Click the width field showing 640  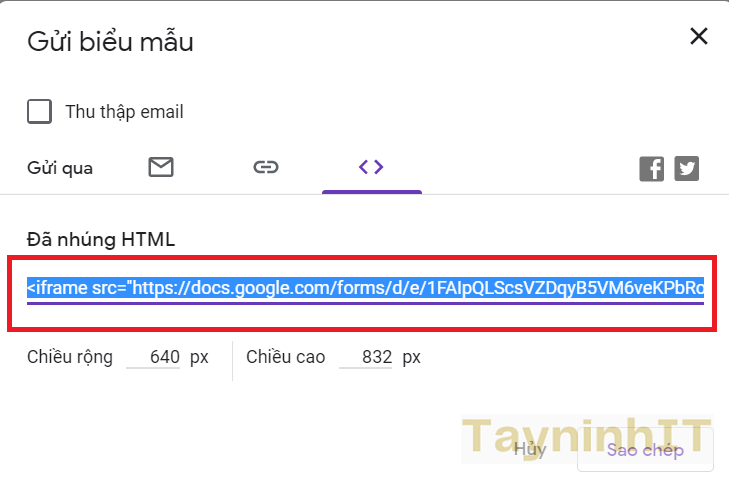click(x=157, y=357)
